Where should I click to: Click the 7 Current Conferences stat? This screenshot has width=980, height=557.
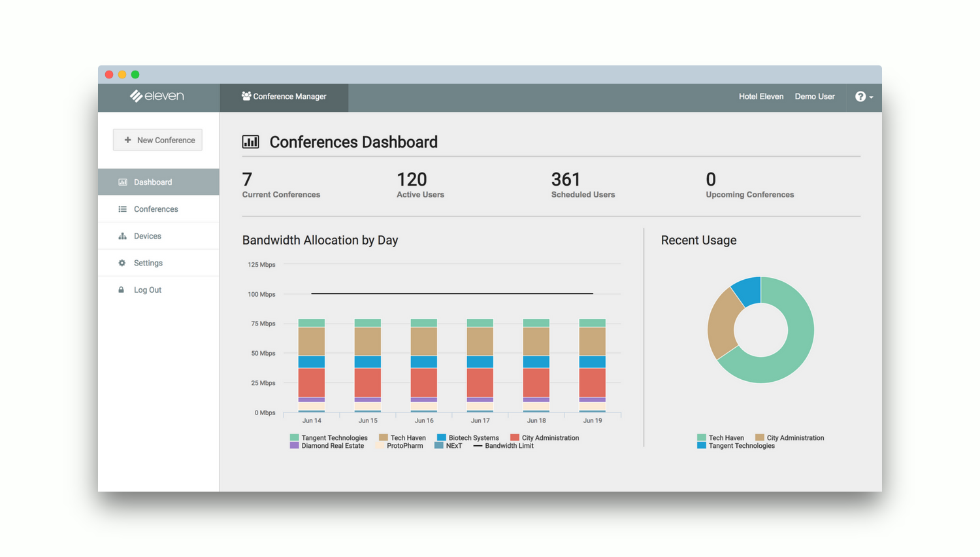pyautogui.click(x=281, y=184)
